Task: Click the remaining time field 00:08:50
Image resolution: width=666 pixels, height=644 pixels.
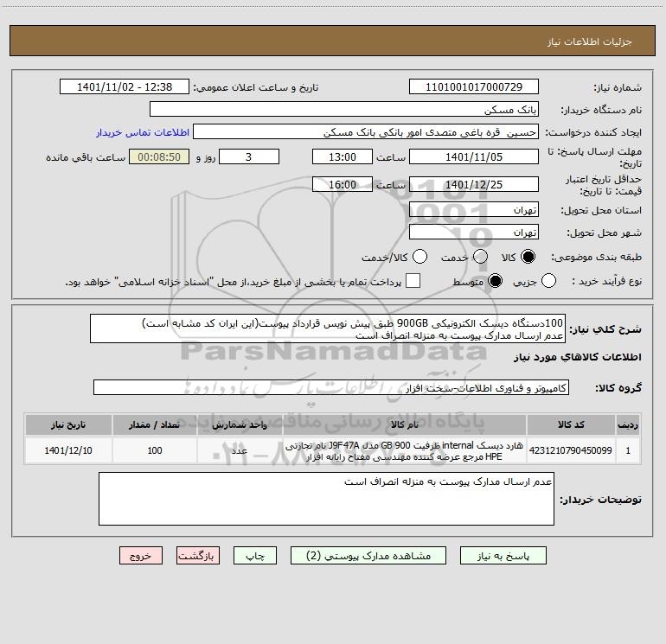Action: point(159,157)
